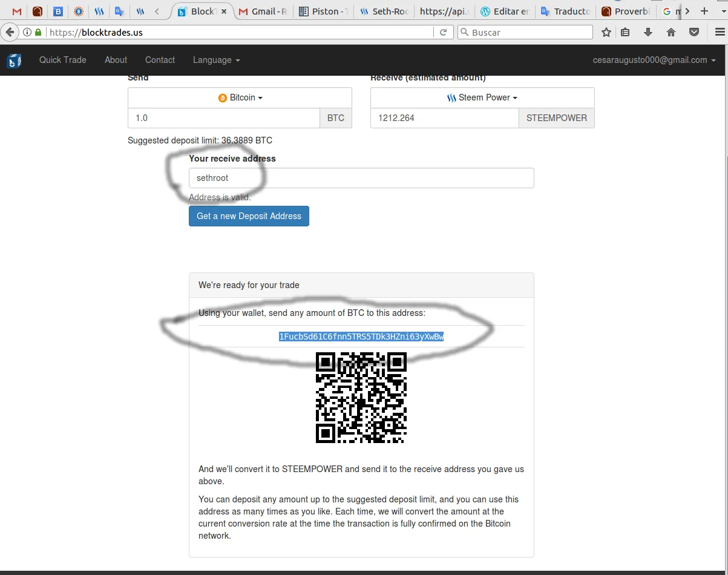Click the 'We're ready for your trade' heading
The height and width of the screenshot is (575, 728).
[249, 285]
